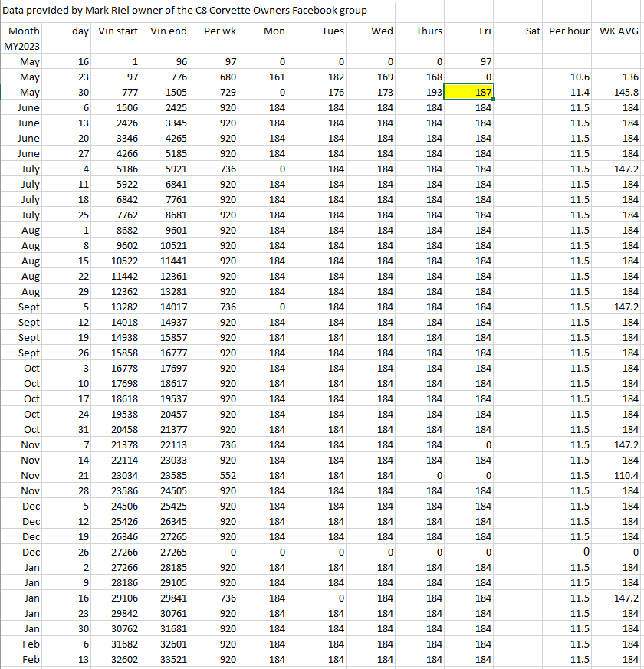The image size is (644, 669).
Task: Click the Per hour cell showing 10.6
Action: pos(568,77)
